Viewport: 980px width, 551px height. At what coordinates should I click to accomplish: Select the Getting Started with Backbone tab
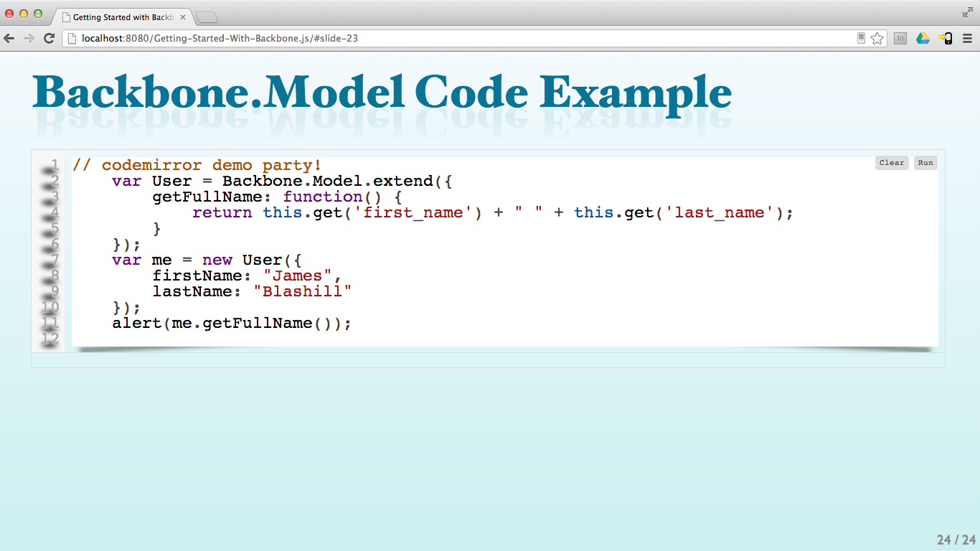(122, 17)
